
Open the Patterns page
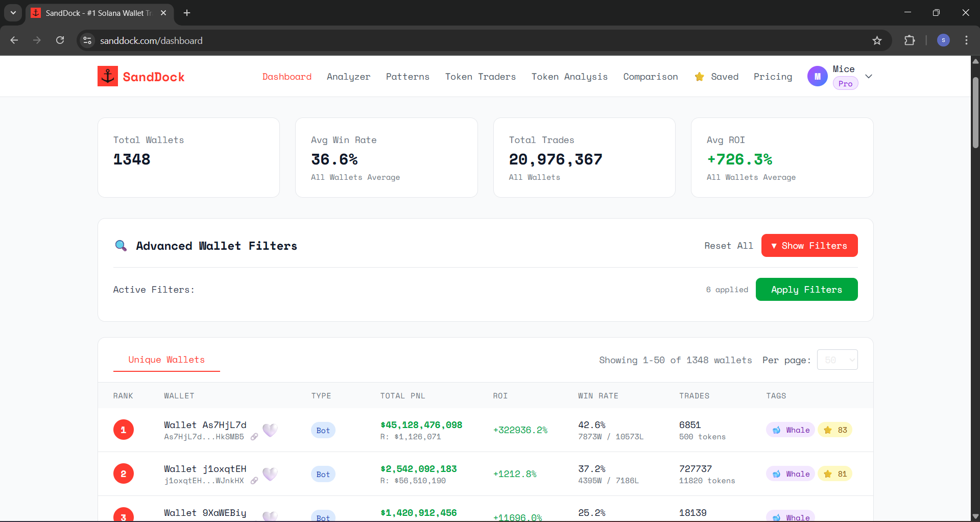[408, 77]
